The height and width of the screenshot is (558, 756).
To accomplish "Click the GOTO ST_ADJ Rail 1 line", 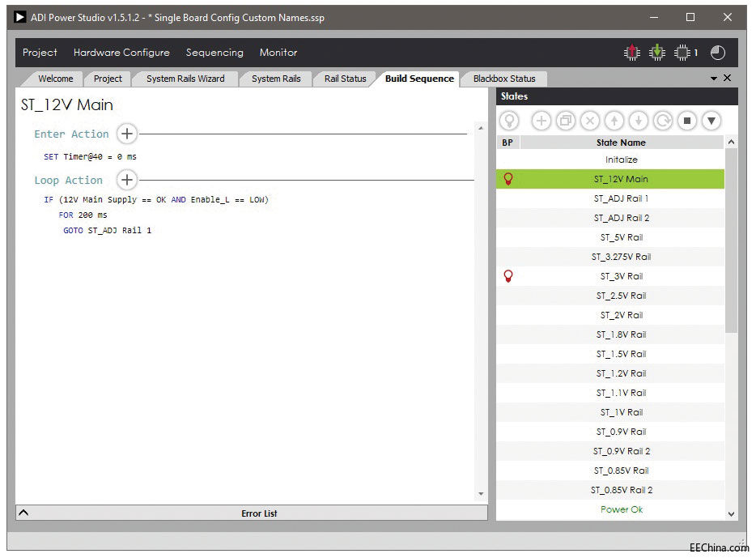I will [x=107, y=231].
